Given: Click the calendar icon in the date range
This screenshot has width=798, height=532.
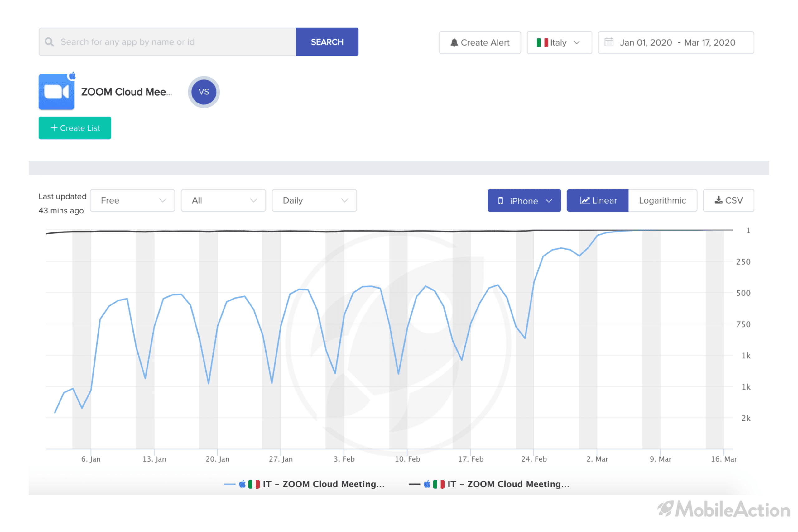Looking at the screenshot, I should [x=609, y=42].
